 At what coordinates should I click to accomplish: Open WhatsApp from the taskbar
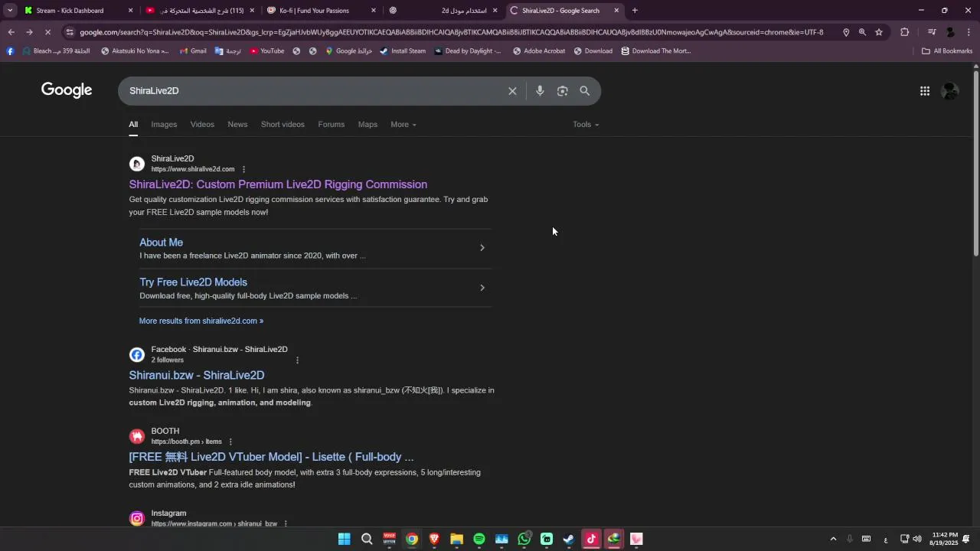point(524,540)
